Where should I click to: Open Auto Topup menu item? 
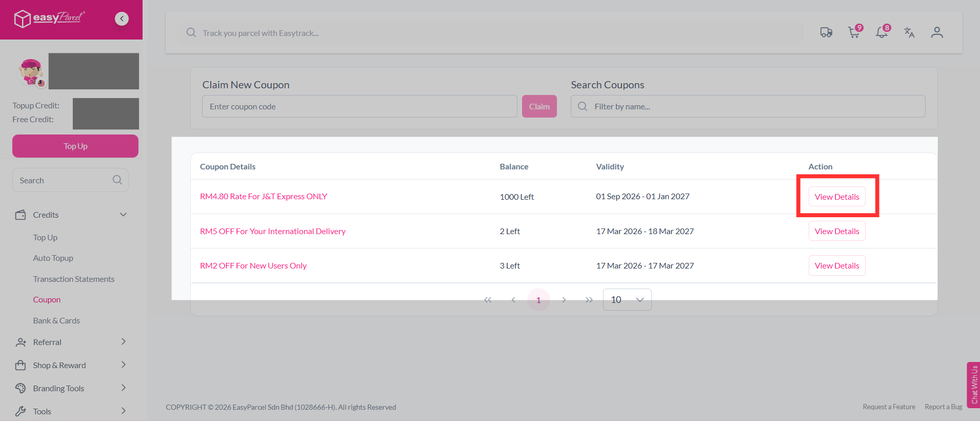[53, 258]
